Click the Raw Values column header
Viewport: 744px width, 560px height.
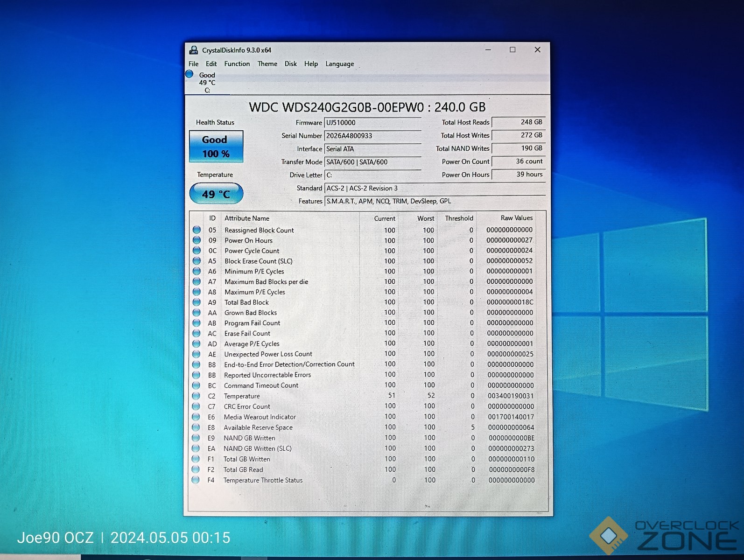516,218
